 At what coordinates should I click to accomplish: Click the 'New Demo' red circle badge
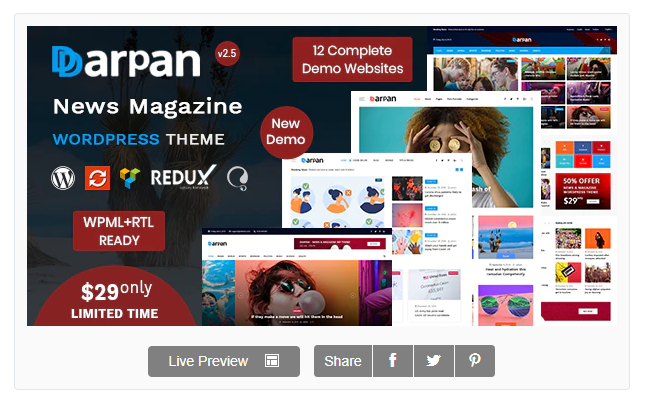(286, 132)
